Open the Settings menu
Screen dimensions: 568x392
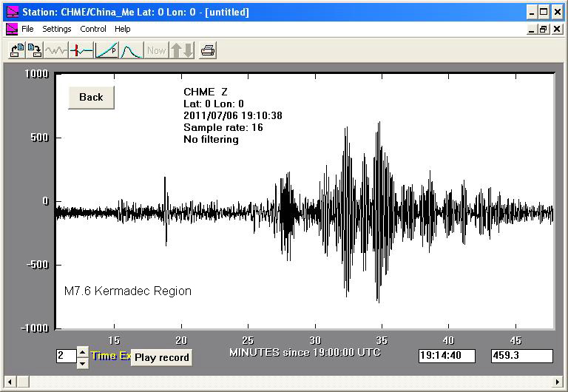click(x=56, y=29)
